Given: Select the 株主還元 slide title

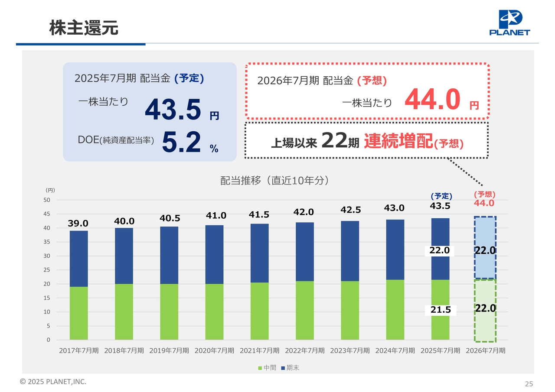Looking at the screenshot, I should 84,28.
